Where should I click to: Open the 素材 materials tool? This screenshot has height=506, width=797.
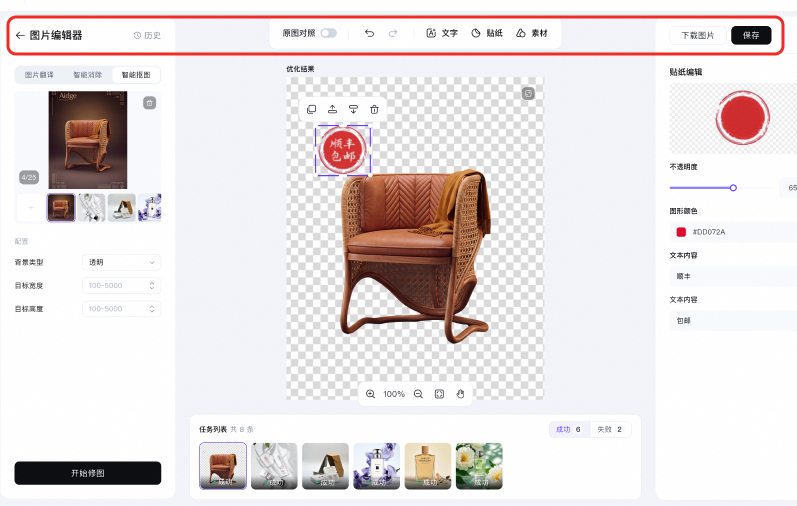coord(532,33)
